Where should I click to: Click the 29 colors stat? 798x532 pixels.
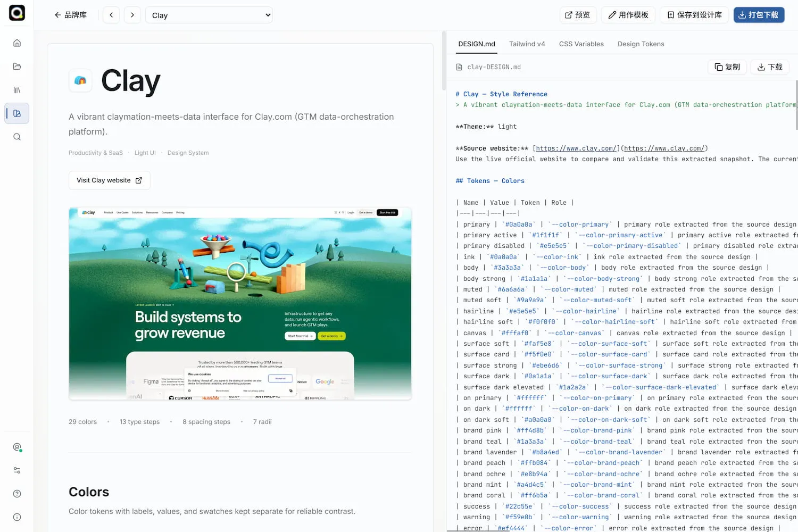(x=82, y=422)
